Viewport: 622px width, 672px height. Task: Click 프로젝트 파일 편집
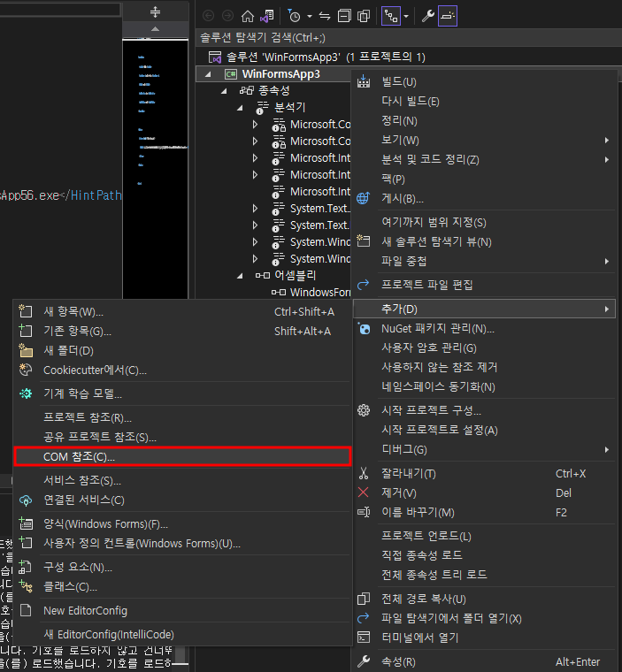click(x=484, y=285)
